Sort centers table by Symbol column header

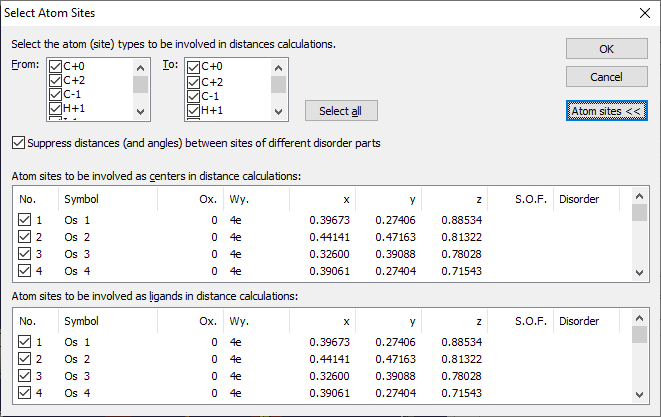point(110,199)
